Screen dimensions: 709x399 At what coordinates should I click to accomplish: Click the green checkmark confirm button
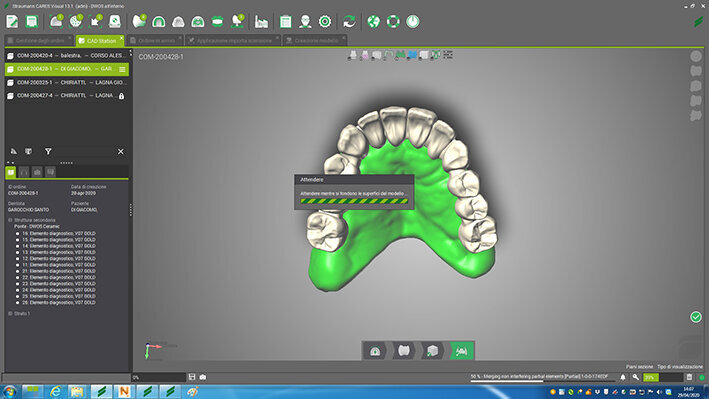point(696,317)
